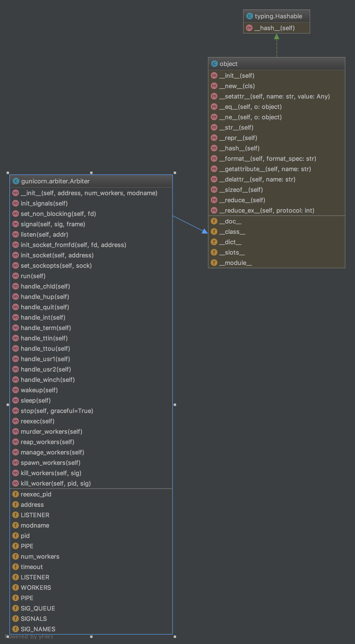Click kill_worker(self, pid, sig) row
This screenshot has height=644, width=355.
(91, 483)
